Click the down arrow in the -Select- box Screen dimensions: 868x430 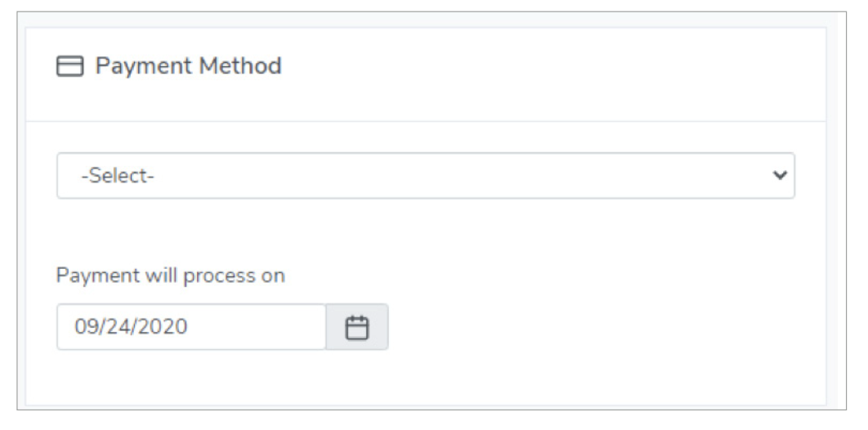[780, 175]
